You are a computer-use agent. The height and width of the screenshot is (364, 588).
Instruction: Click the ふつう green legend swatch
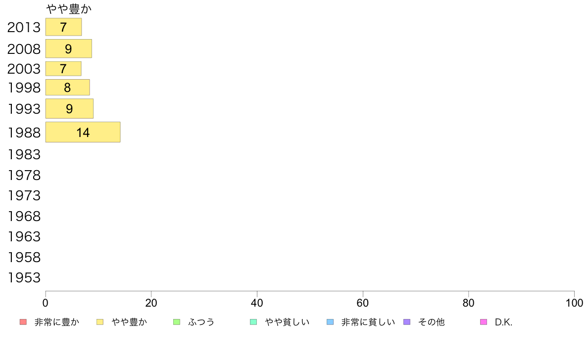pyautogui.click(x=177, y=322)
